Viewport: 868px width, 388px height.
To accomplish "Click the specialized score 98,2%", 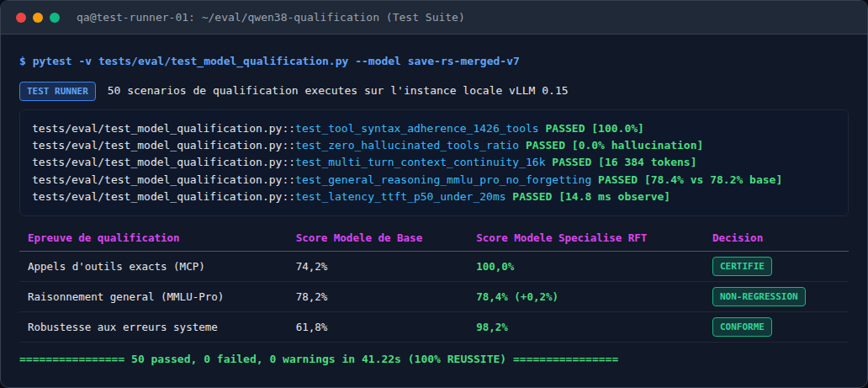I will 492,327.
